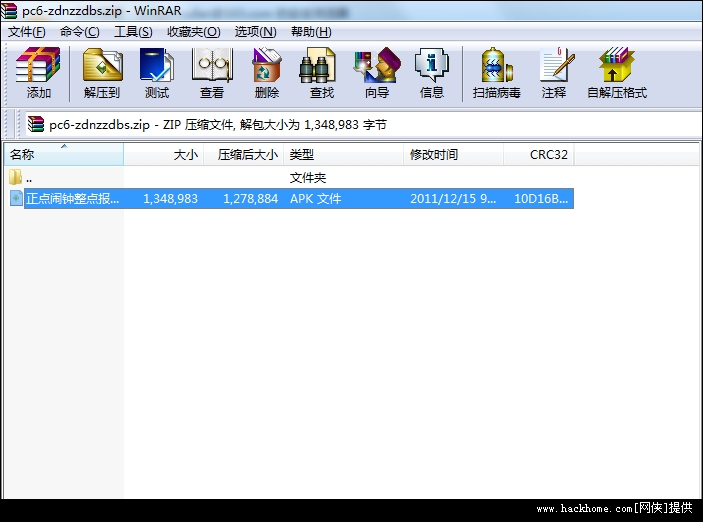Click the 10D16B... CRC32 value cell
The image size is (703, 522).
pos(541,198)
